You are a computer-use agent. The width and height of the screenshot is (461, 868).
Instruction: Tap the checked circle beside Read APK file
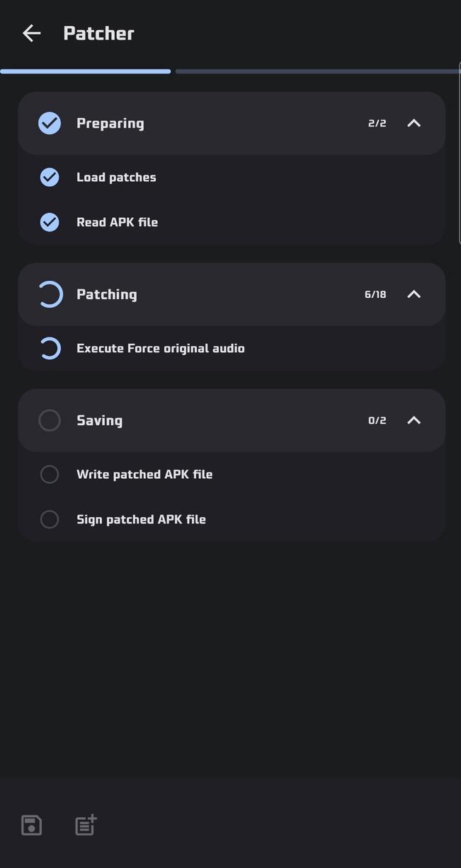coord(50,221)
